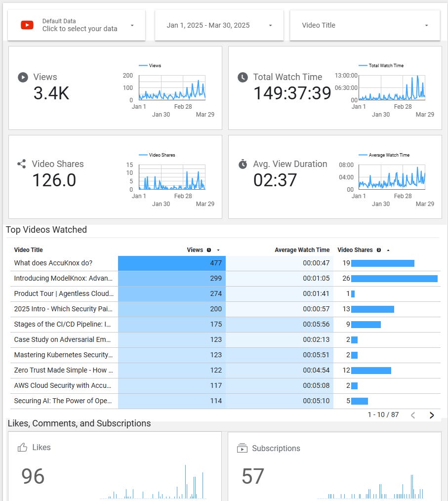This screenshot has height=501, width=448.
Task: Click the Views column descending sort arrow
Action: coord(218,250)
